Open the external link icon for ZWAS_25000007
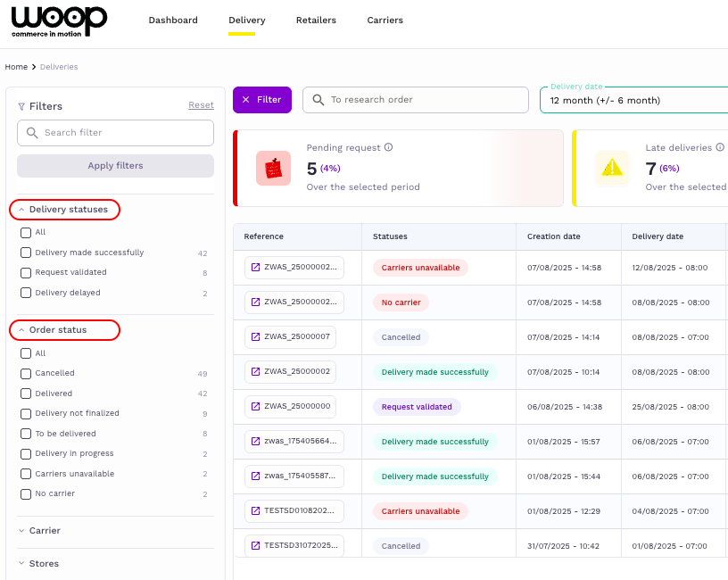 pyautogui.click(x=256, y=337)
